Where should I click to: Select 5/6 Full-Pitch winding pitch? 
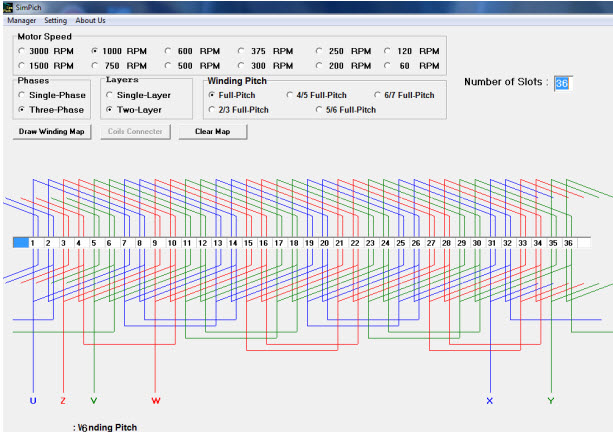pyautogui.click(x=346, y=110)
